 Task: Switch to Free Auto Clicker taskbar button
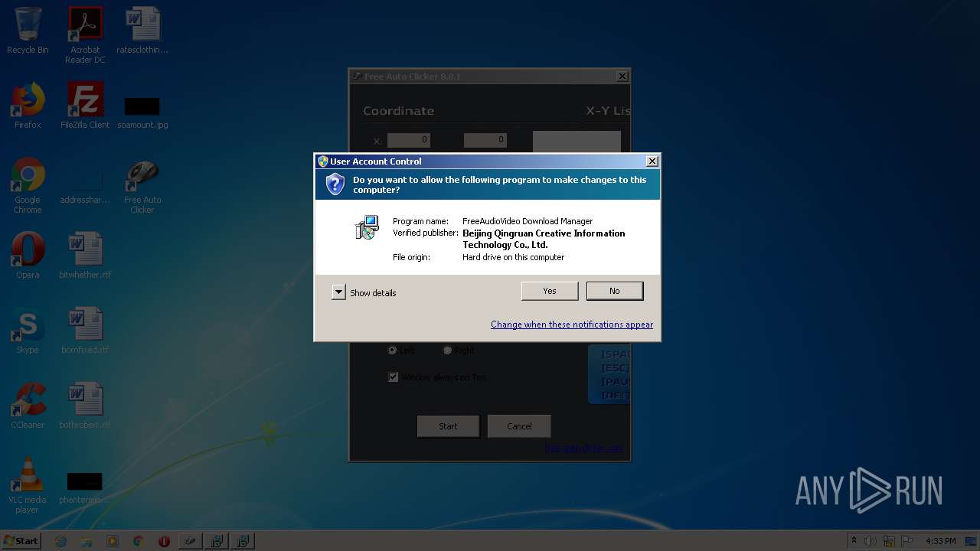point(190,541)
